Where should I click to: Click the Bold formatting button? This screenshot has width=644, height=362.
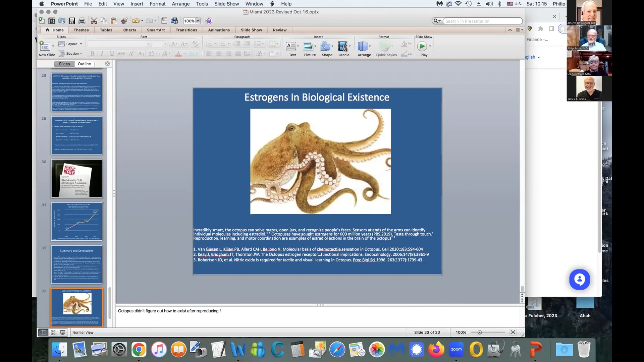[92, 53]
